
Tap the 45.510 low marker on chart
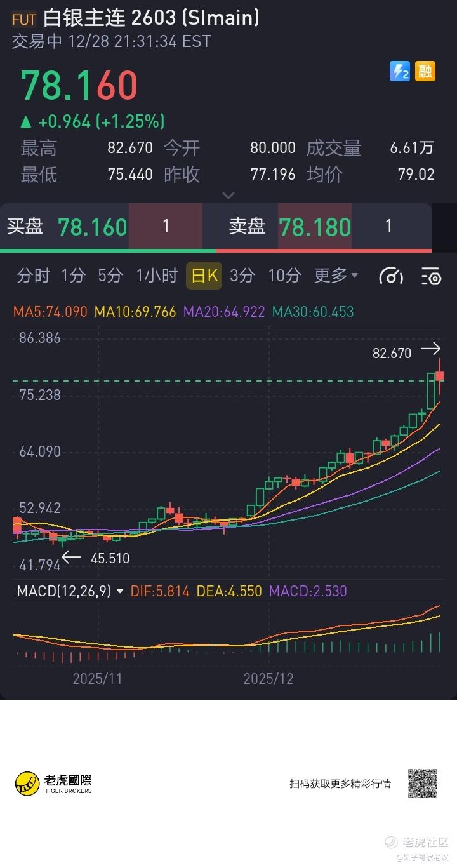tap(110, 559)
